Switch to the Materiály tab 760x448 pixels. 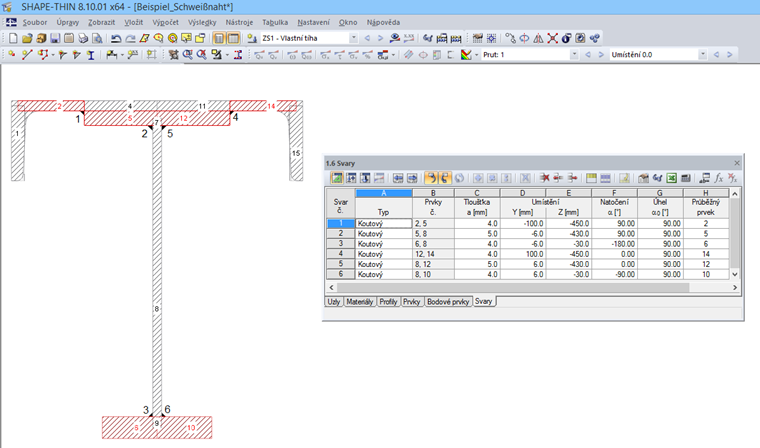[360, 302]
